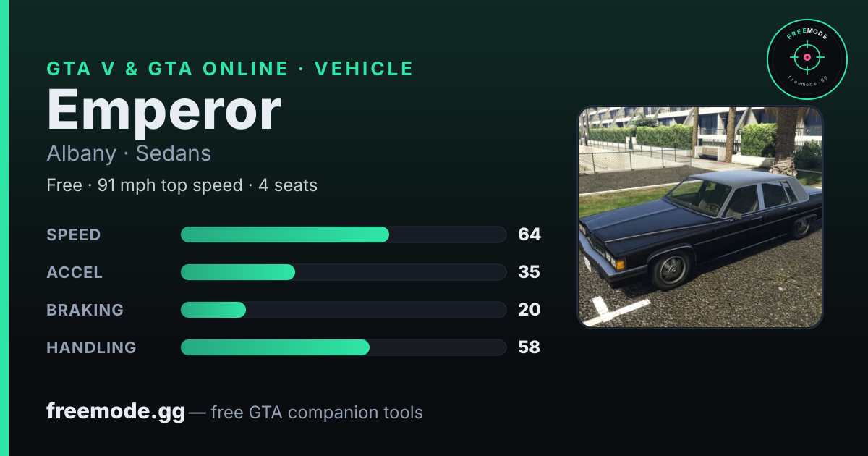Screen dimensions: 868x456
Task: Click the Emperor car thumbnail image
Action: click(700, 217)
